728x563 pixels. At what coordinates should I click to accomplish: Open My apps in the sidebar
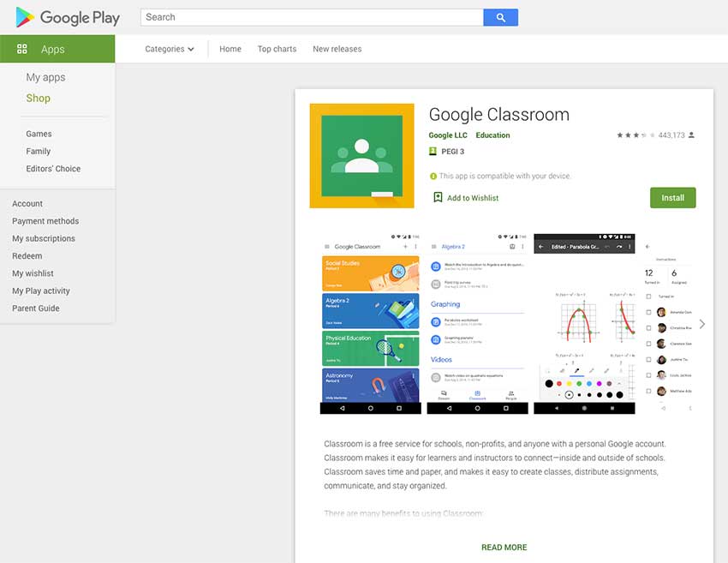(45, 77)
